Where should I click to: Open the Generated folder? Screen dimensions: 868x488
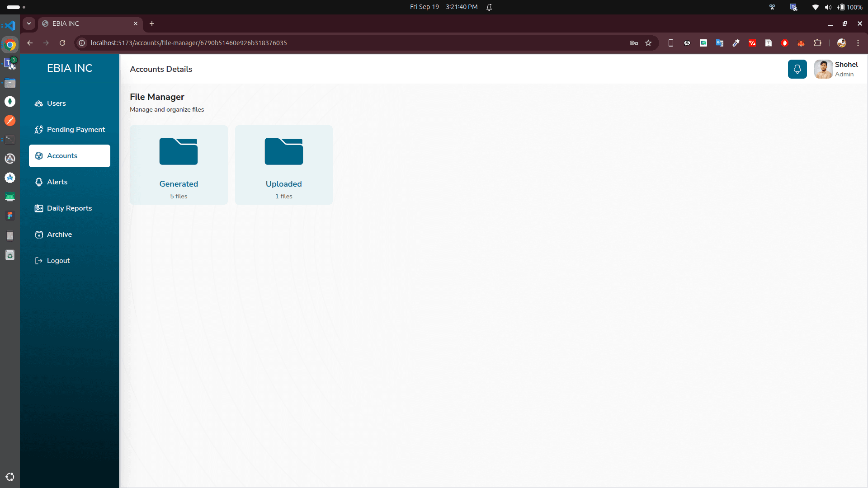tap(179, 165)
